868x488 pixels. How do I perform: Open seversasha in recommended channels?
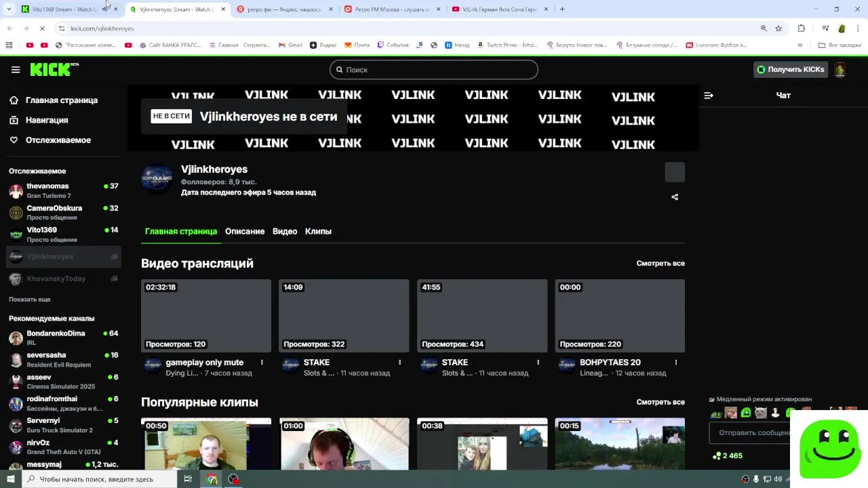64,359
